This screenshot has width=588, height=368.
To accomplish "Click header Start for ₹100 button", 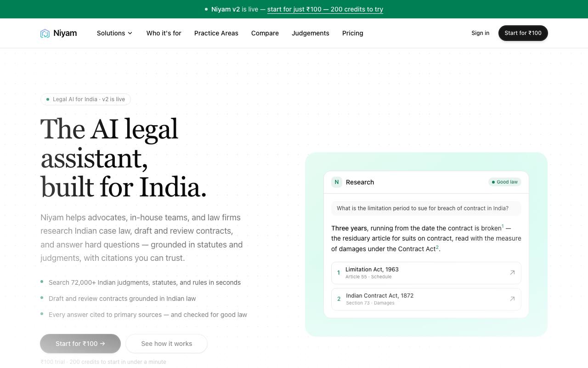I will 523,33.
